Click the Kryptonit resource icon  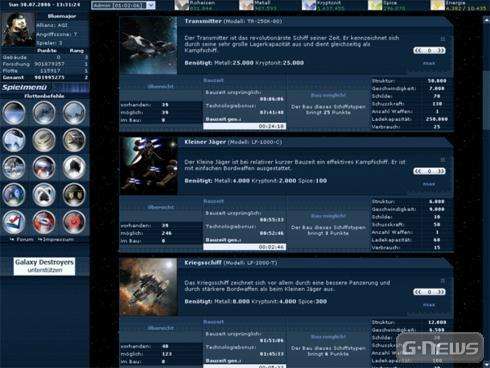[x=309, y=5]
